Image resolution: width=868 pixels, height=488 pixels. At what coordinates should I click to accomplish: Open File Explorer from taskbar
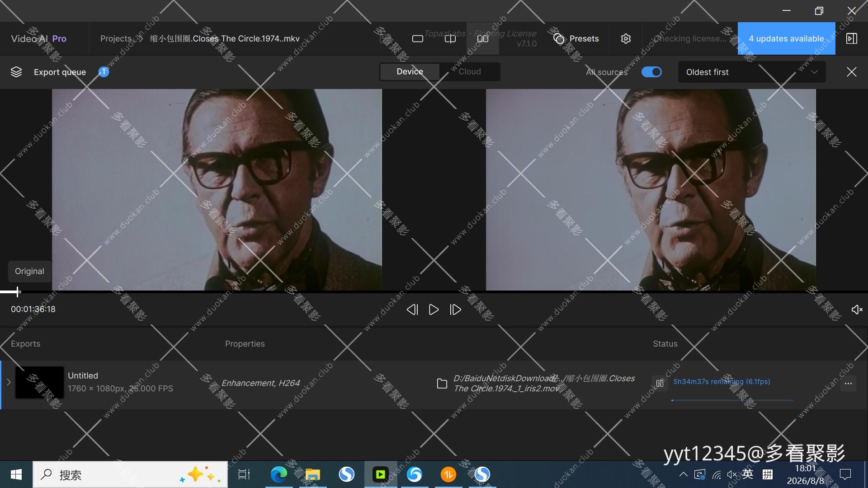[x=313, y=474]
